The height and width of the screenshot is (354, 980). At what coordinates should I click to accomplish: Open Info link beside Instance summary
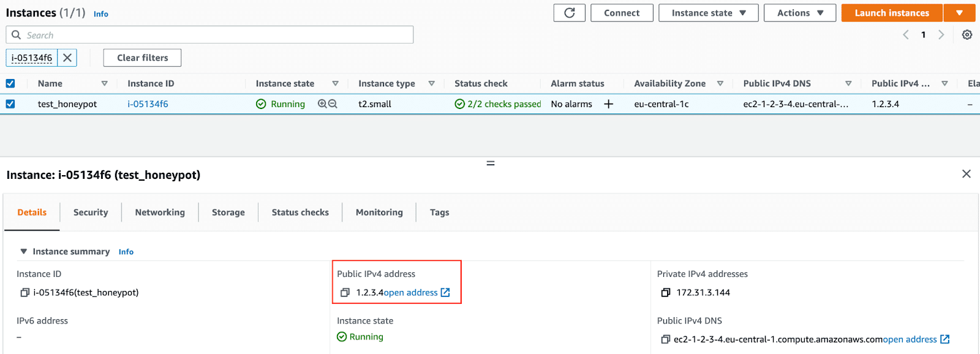point(126,252)
